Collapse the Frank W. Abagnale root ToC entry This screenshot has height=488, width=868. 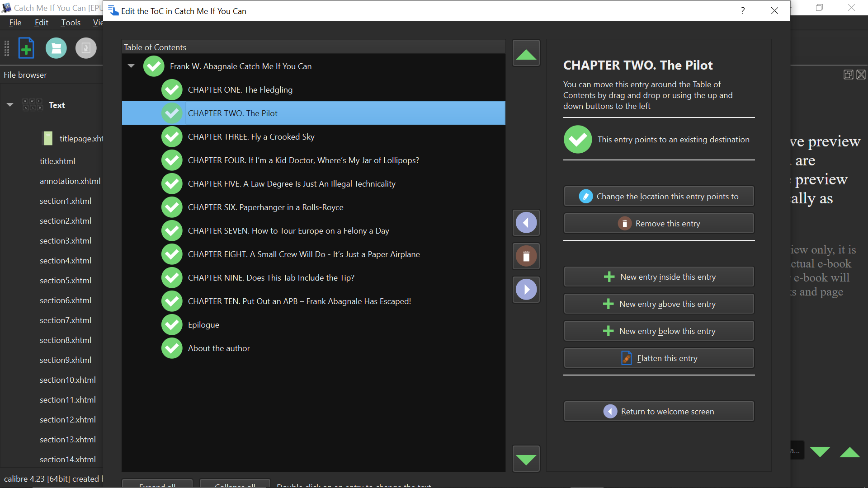pos(131,66)
